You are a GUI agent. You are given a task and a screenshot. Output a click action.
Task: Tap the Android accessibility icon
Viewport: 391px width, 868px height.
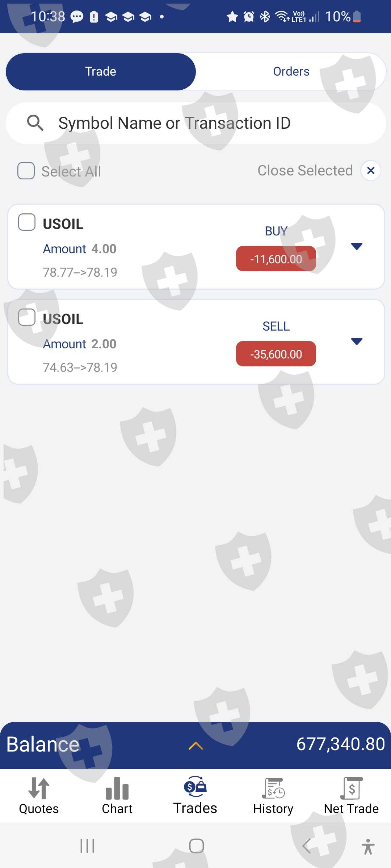point(368,846)
